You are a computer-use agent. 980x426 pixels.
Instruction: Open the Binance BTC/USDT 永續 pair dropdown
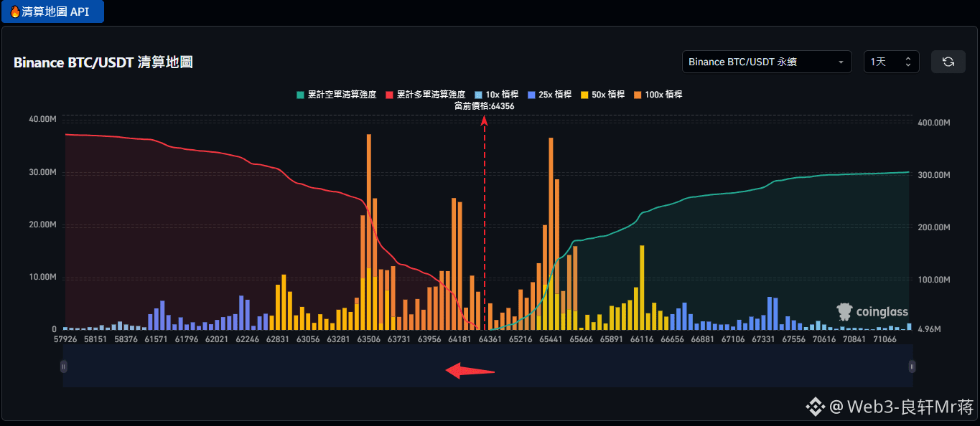pyautogui.click(x=767, y=62)
